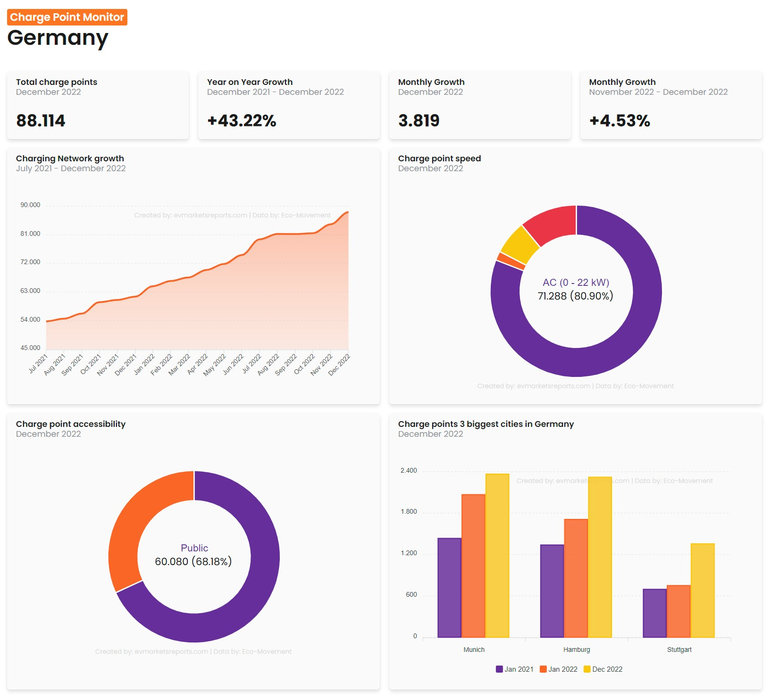Click Munich's yellow Dec 2022 bar
Image resolution: width=772 pixels, height=700 pixels.
pyautogui.click(x=497, y=556)
